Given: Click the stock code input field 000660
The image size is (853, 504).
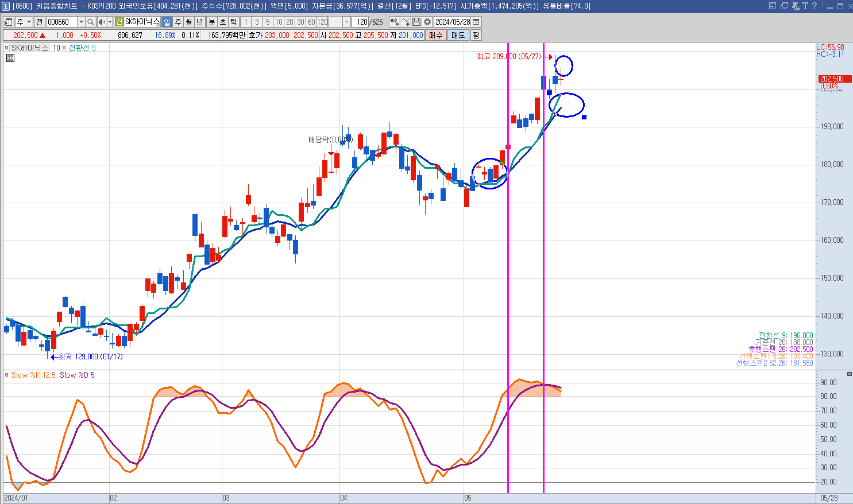Looking at the screenshot, I should (x=61, y=22).
